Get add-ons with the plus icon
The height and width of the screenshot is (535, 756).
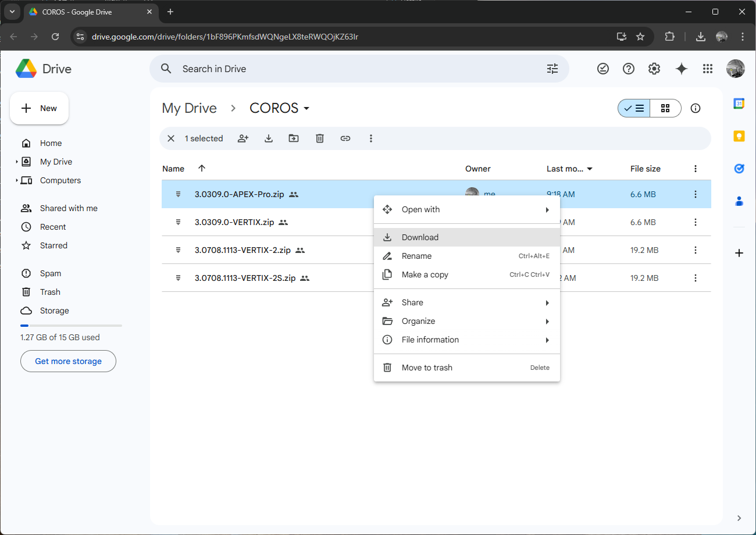739,253
